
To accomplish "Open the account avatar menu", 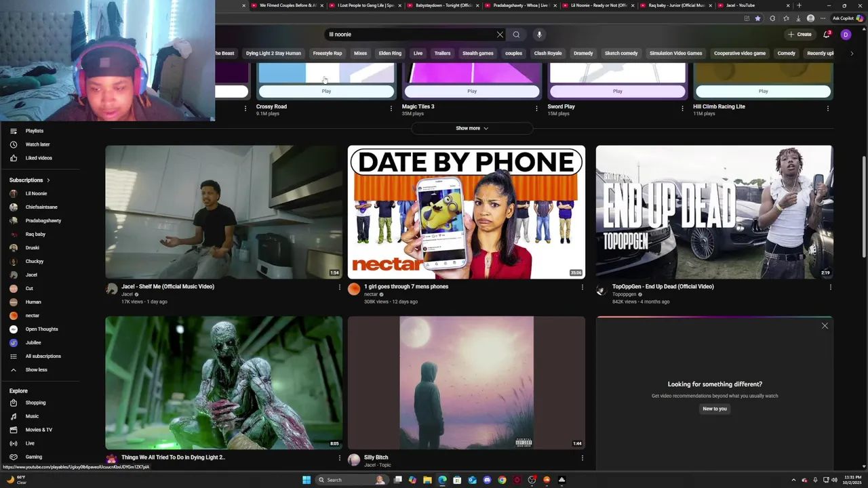I will tap(846, 35).
